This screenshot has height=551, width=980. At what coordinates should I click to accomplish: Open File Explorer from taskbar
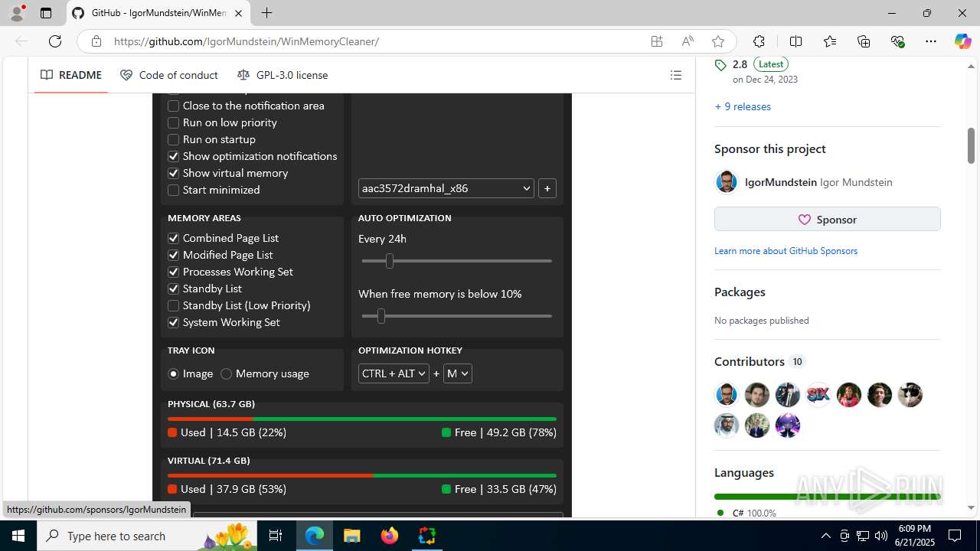pyautogui.click(x=351, y=536)
